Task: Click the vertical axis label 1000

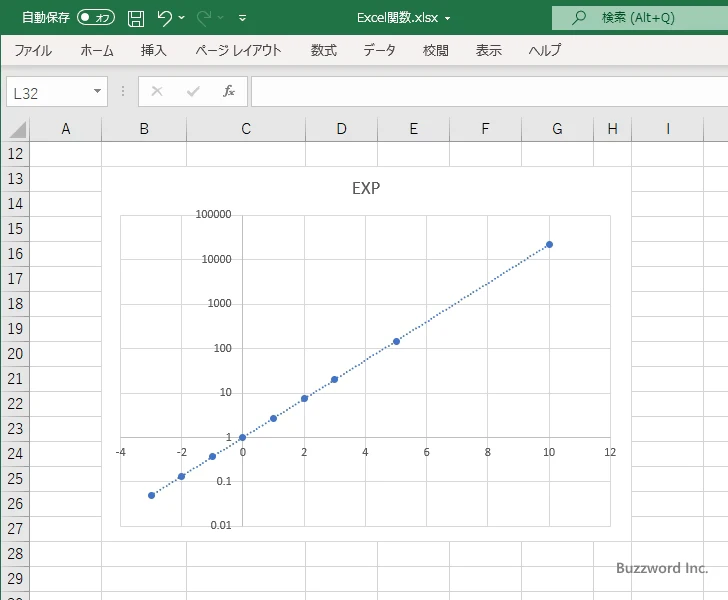Action: click(219, 304)
